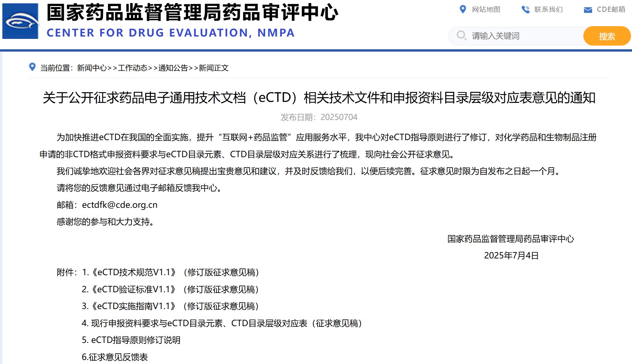Open attachment eCTD实施指南V1.1
The image size is (632, 364).
point(171,306)
